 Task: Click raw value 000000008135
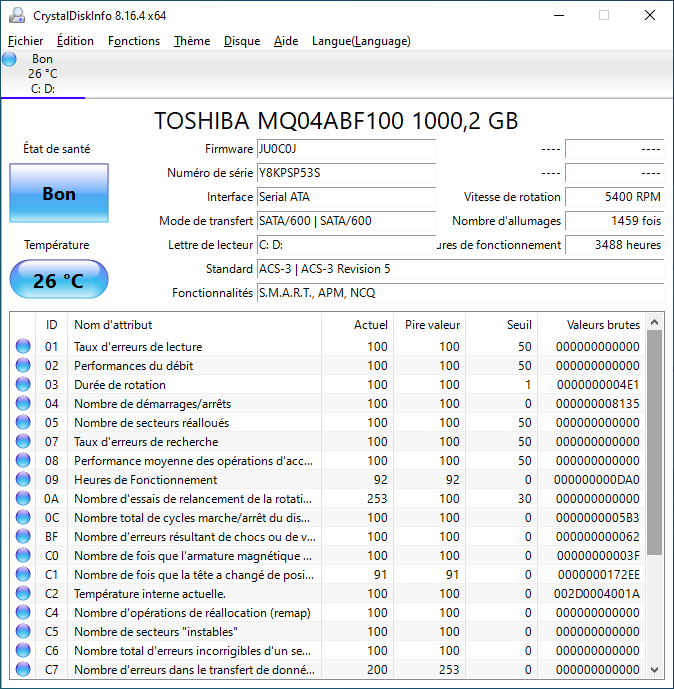(598, 403)
